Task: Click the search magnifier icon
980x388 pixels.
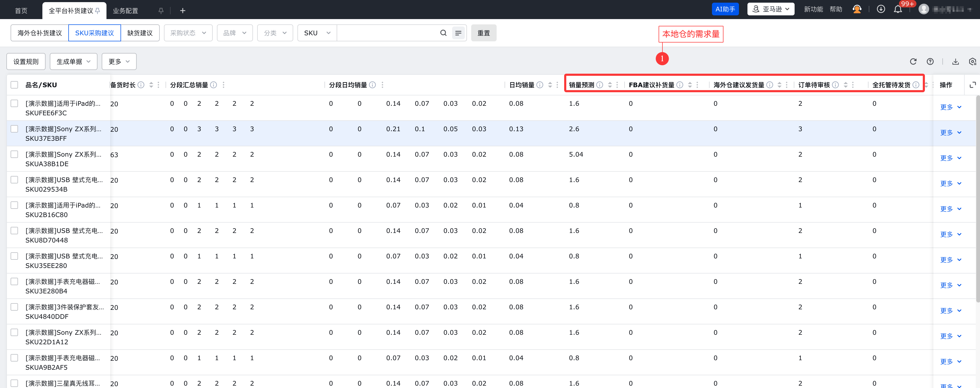Action: tap(443, 33)
